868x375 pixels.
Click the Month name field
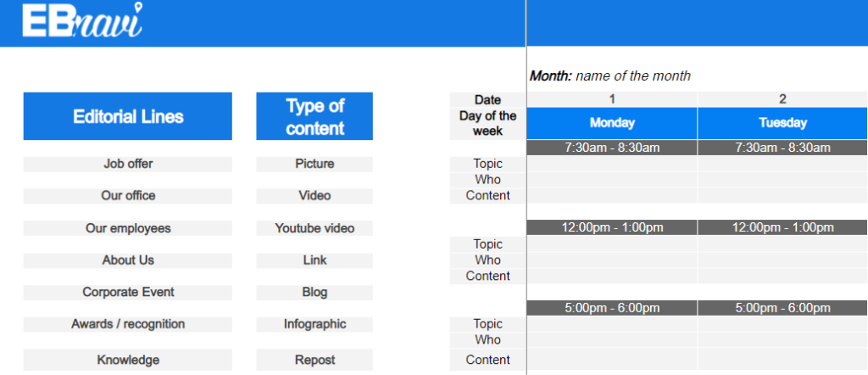click(632, 76)
